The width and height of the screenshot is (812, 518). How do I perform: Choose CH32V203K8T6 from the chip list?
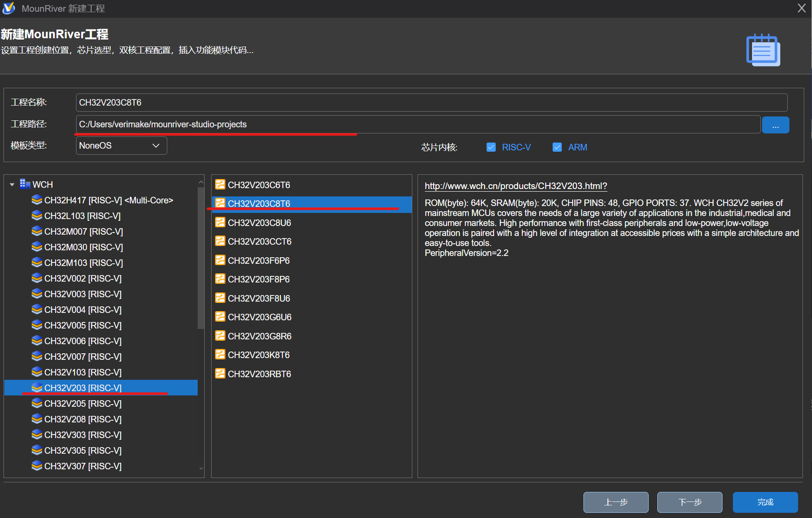(259, 355)
